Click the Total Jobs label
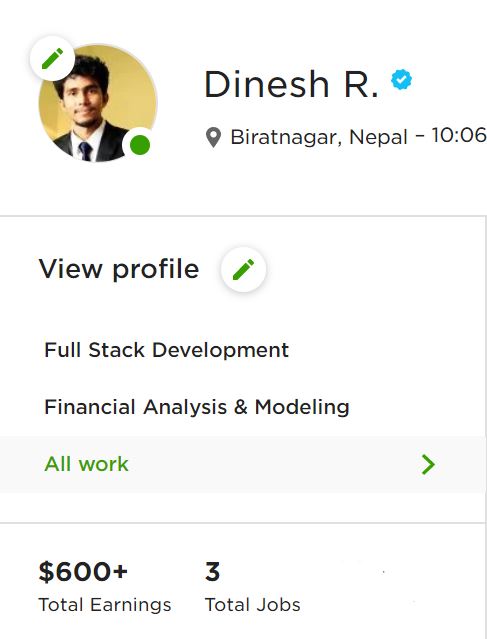The width and height of the screenshot is (487, 639). click(x=253, y=605)
